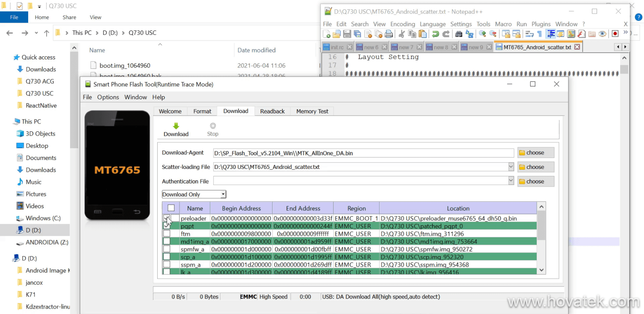Click Notepad++ Redo icon
This screenshot has height=314, width=644.
coord(446,34)
